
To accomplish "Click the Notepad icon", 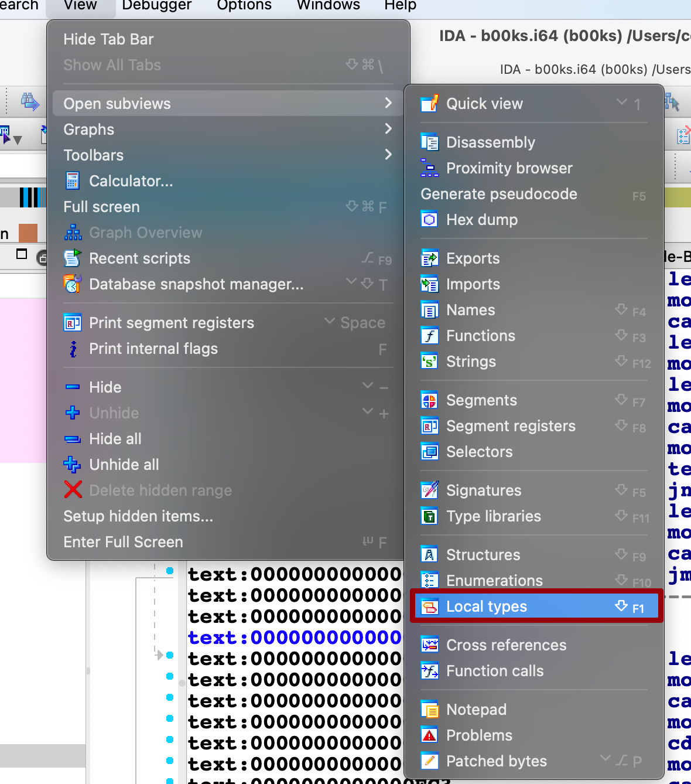I will pyautogui.click(x=429, y=710).
